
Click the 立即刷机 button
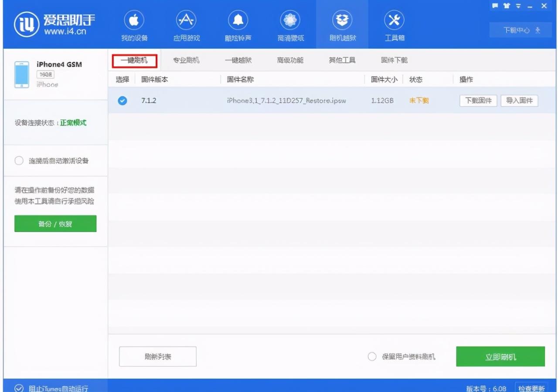500,356
